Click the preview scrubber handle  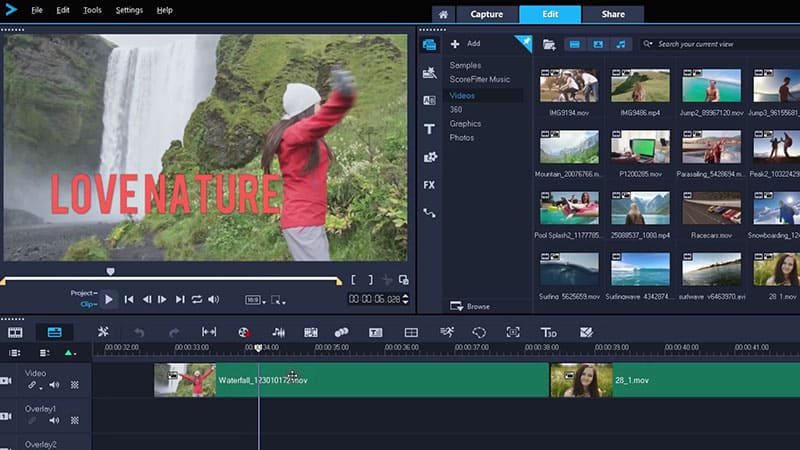[110, 271]
